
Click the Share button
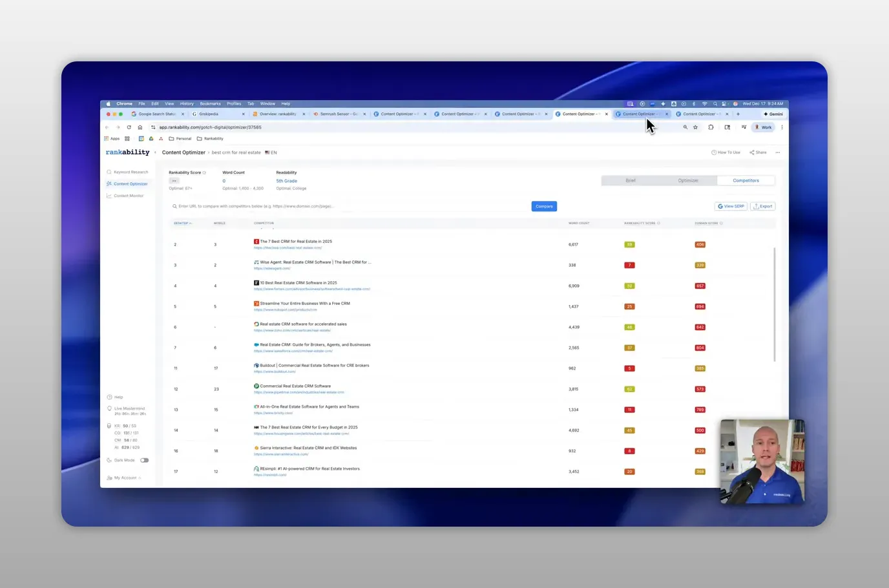tap(758, 152)
